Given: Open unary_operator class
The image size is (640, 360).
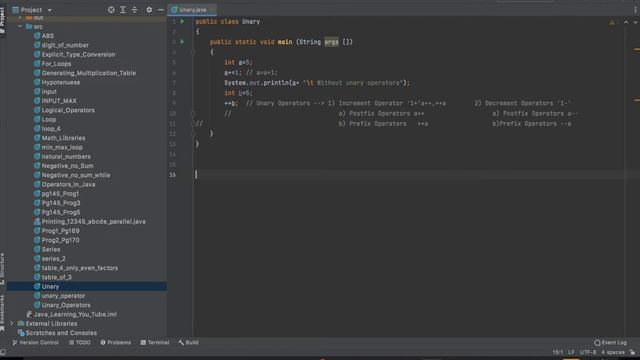Looking at the screenshot, I should pos(63,296).
